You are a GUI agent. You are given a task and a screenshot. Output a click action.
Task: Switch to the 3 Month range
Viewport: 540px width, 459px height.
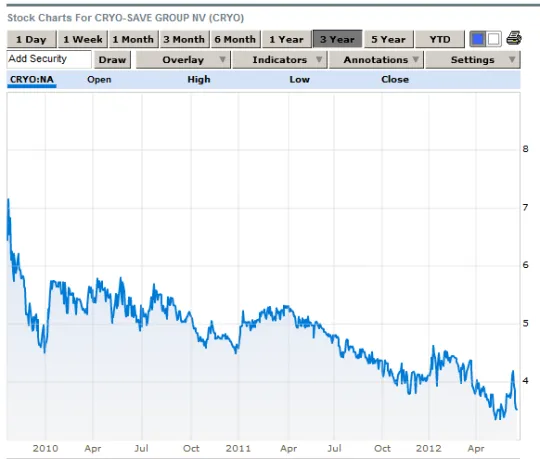tap(184, 39)
